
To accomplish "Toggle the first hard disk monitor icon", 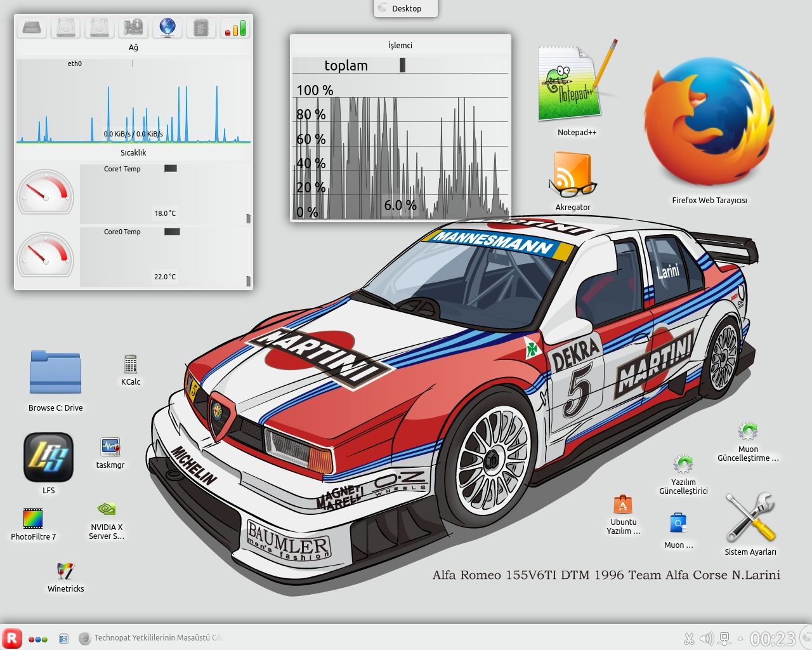I will [66, 27].
